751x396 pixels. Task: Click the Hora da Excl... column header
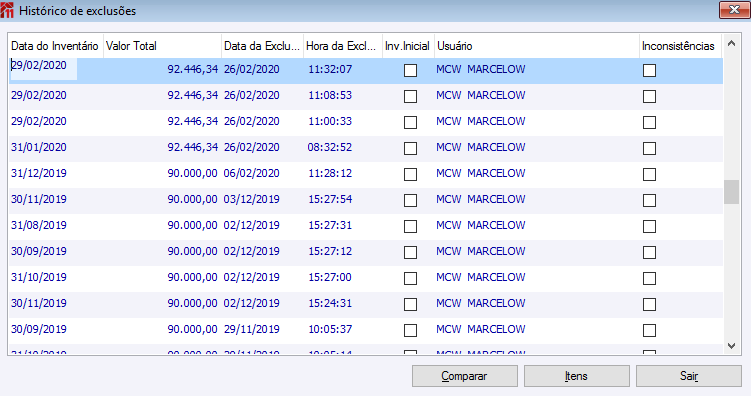pyautogui.click(x=342, y=46)
